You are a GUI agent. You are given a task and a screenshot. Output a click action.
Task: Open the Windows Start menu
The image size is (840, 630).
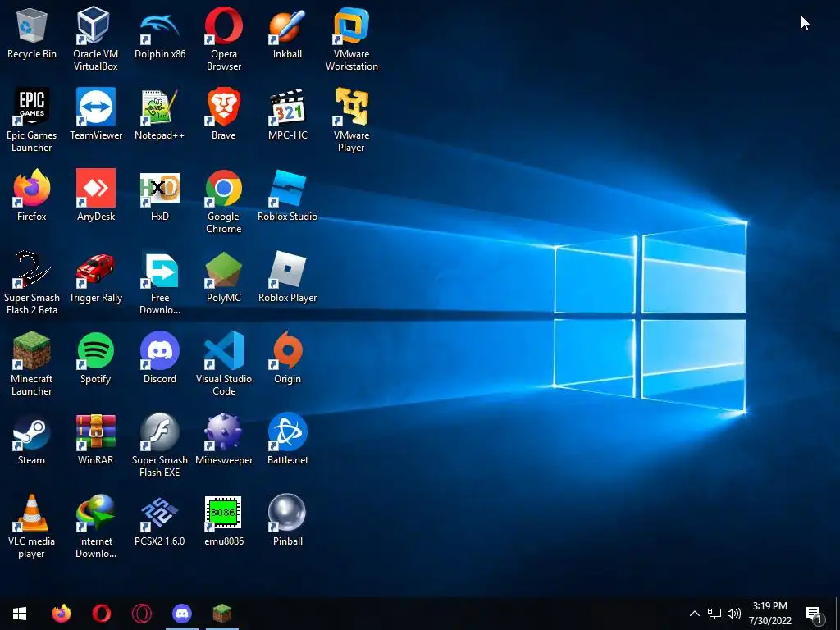click(20, 614)
